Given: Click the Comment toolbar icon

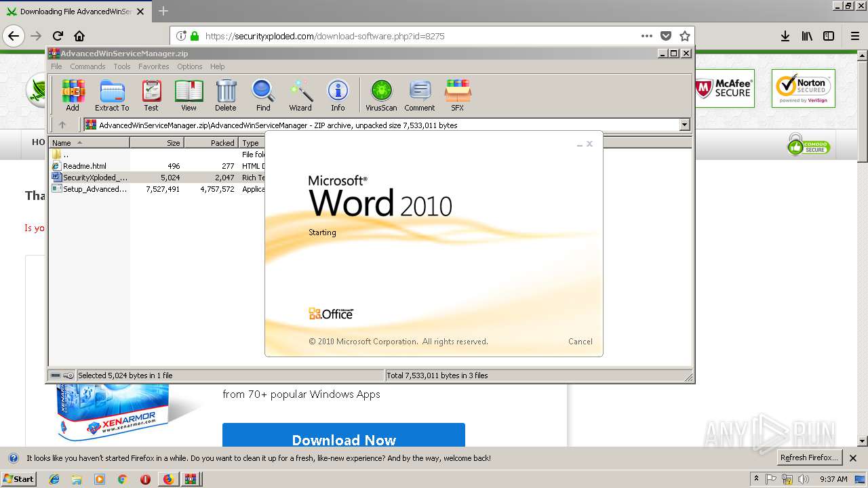Looking at the screenshot, I should pyautogui.click(x=420, y=96).
